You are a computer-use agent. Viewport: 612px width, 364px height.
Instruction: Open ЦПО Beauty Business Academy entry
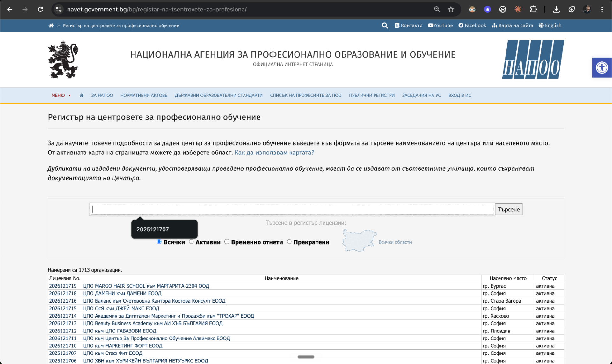(153, 323)
